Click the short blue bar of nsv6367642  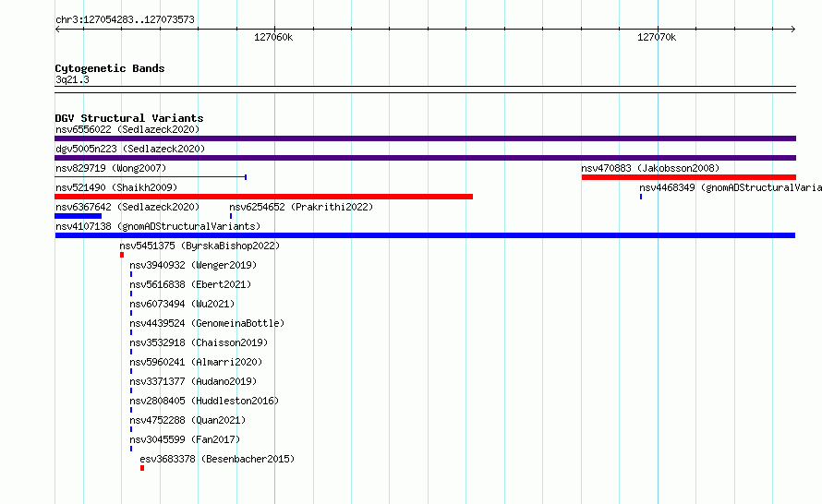(79, 216)
